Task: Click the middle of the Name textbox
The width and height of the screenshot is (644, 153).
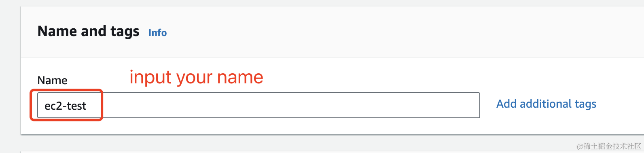Action: (x=258, y=105)
